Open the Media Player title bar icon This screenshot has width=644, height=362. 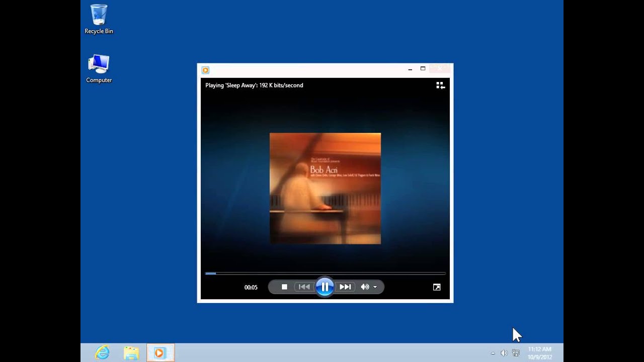click(205, 70)
